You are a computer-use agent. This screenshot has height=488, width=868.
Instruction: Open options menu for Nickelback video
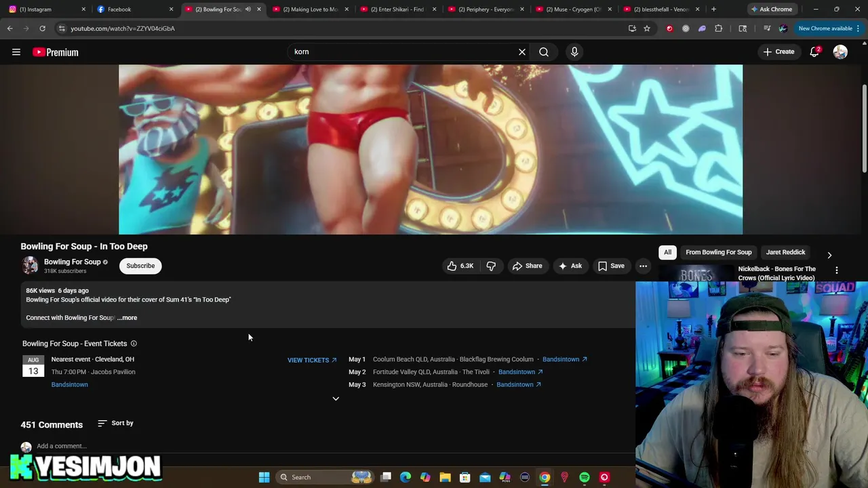pos(836,270)
